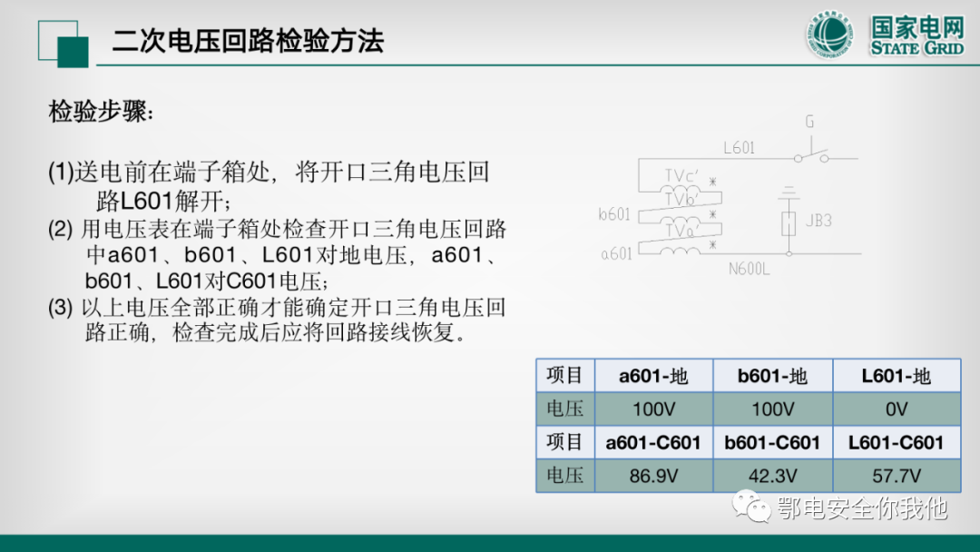The width and height of the screenshot is (980, 552).
Task: Select the 项目 header cell
Action: coord(565,375)
